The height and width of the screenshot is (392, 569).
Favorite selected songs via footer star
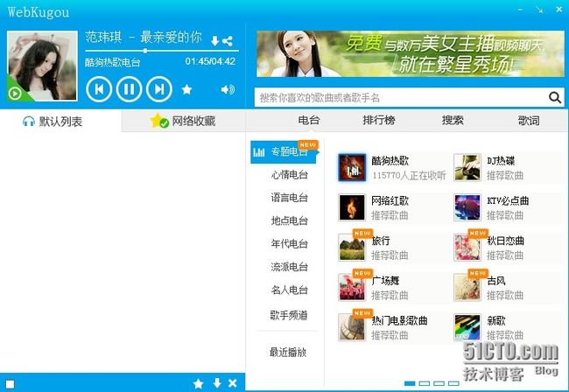click(199, 383)
